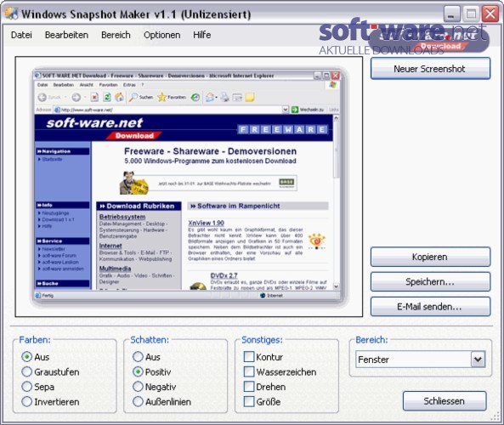Expand the Bereich Fenster dropdown arrow

[x=478, y=360]
